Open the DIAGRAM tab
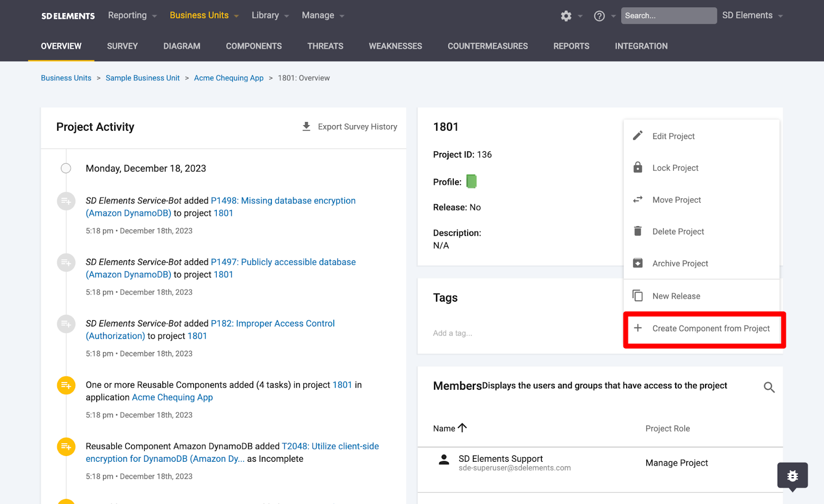824x504 pixels. pyautogui.click(x=182, y=46)
